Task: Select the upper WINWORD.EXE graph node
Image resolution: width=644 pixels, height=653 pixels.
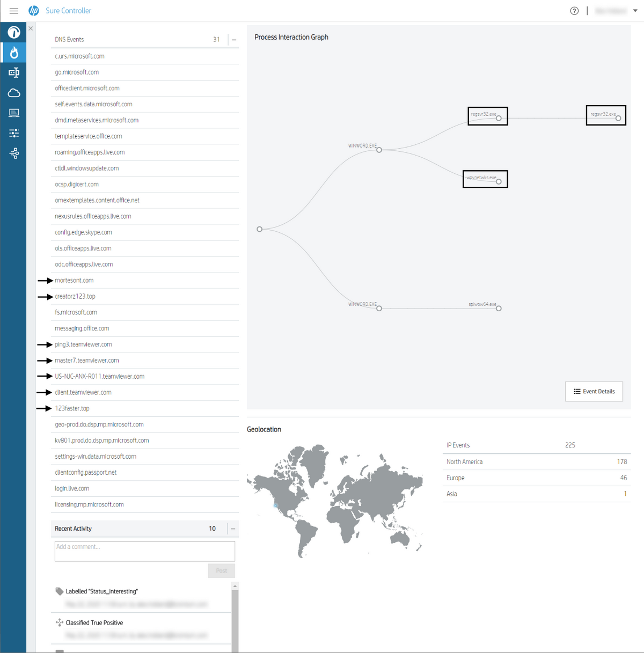Action: [x=379, y=150]
